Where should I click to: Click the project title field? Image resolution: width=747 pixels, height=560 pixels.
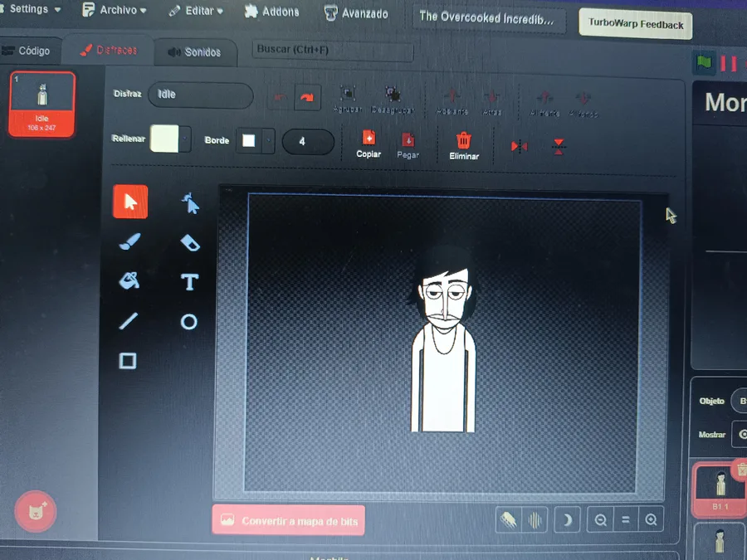pyautogui.click(x=489, y=19)
